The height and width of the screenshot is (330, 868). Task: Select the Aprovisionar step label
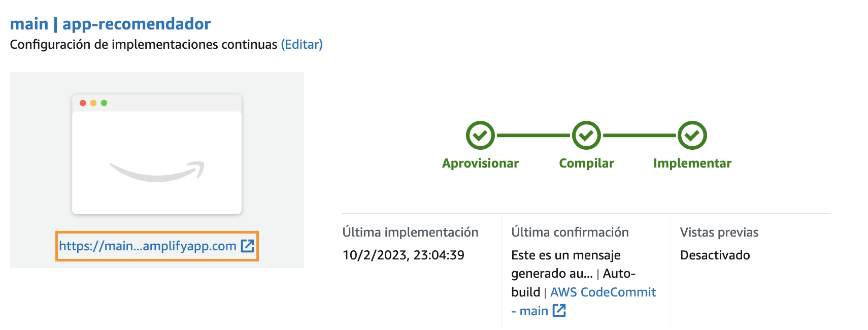pyautogui.click(x=480, y=163)
